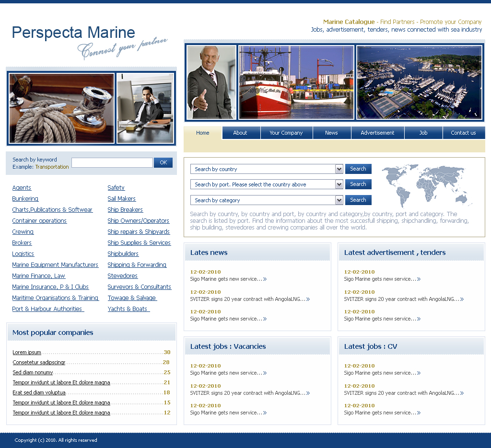Image resolution: width=491 pixels, height=448 pixels.
Task: Open the Safety category link
Action: (x=116, y=188)
